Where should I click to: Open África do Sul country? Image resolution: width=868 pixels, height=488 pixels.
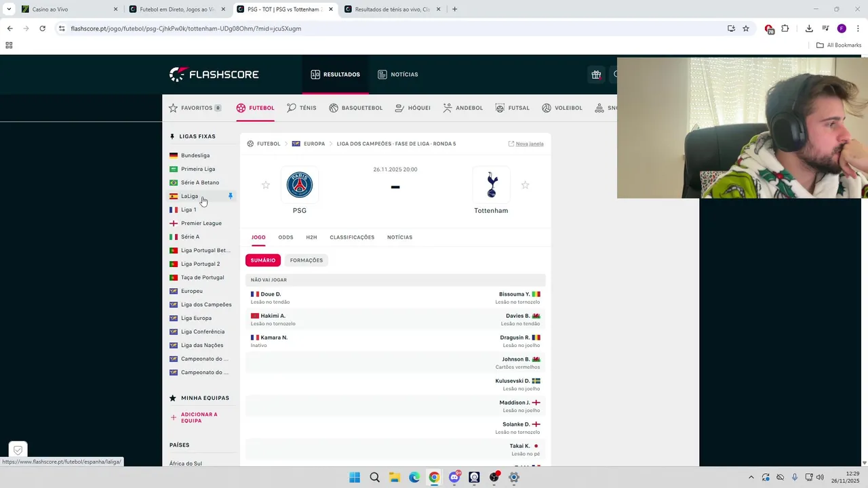(186, 464)
